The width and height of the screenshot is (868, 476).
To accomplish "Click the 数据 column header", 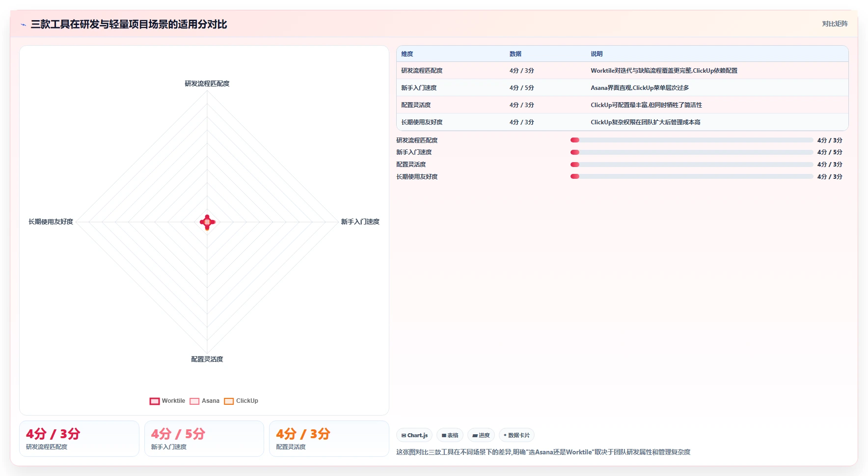I will 515,54.
